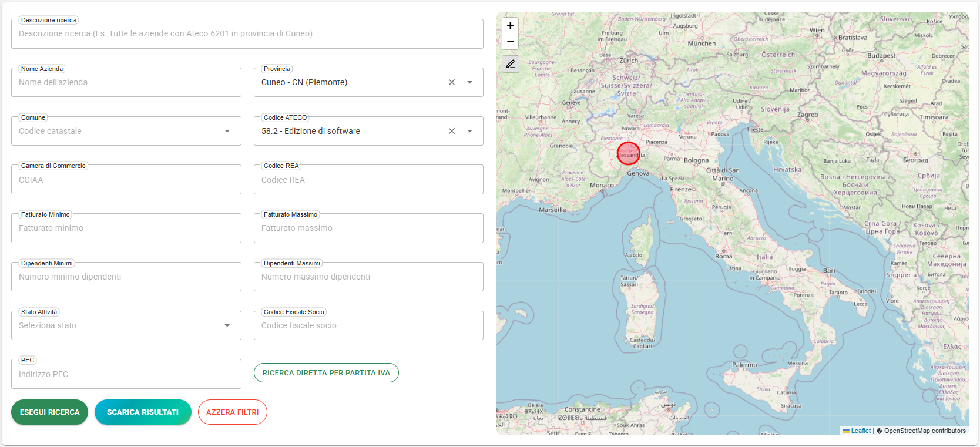This screenshot has height=447, width=980.
Task: Focus the Descrizione ricerca field
Action: click(247, 34)
